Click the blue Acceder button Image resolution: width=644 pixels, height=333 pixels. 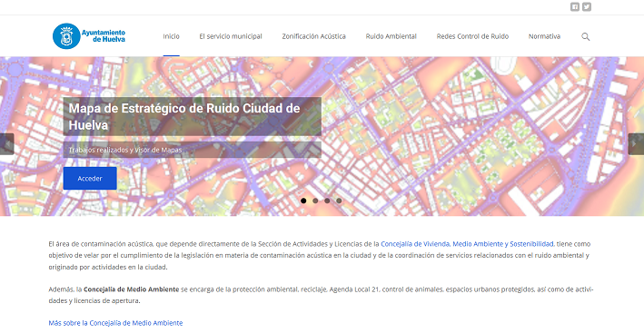[90, 179]
